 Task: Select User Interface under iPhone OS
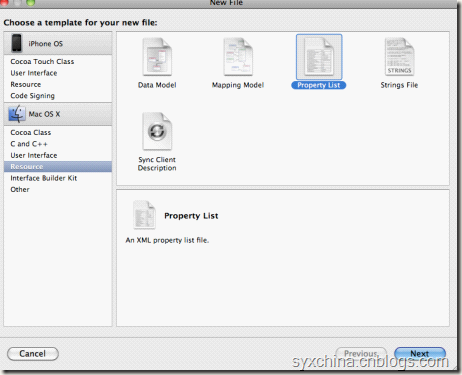point(34,73)
